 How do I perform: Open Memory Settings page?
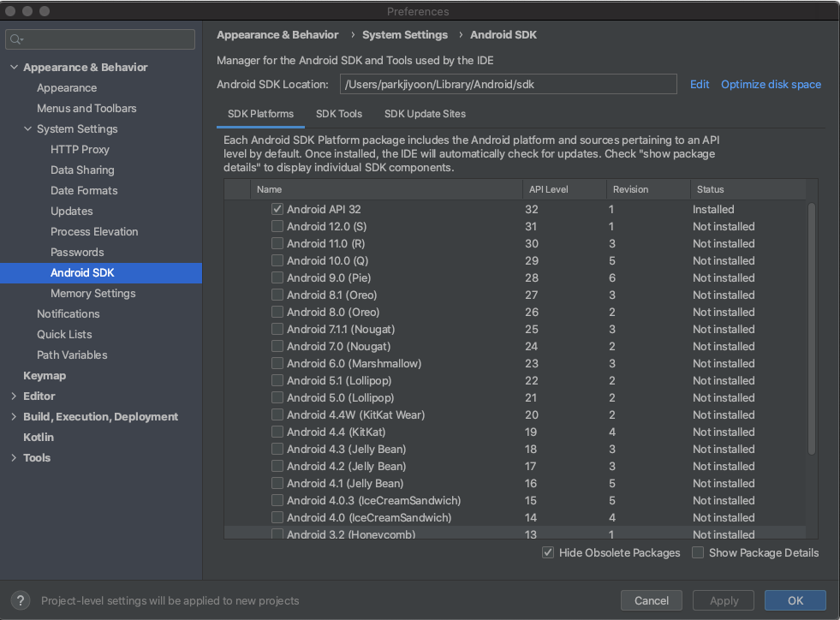tap(92, 293)
